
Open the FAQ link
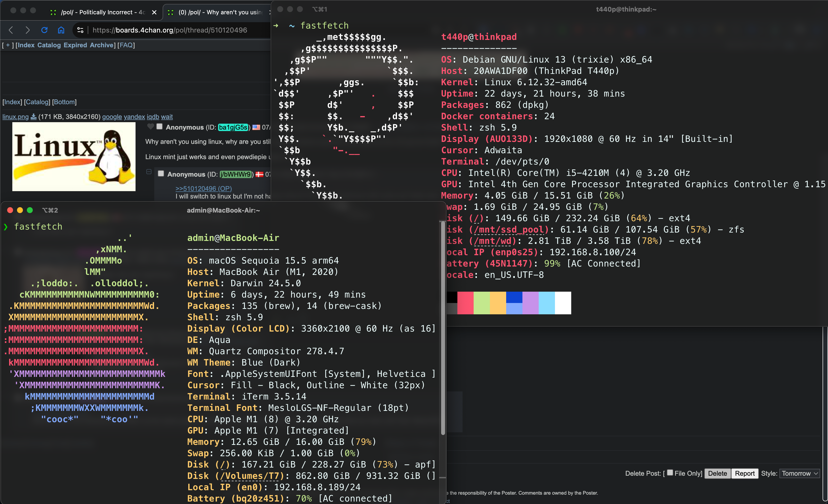(126, 45)
